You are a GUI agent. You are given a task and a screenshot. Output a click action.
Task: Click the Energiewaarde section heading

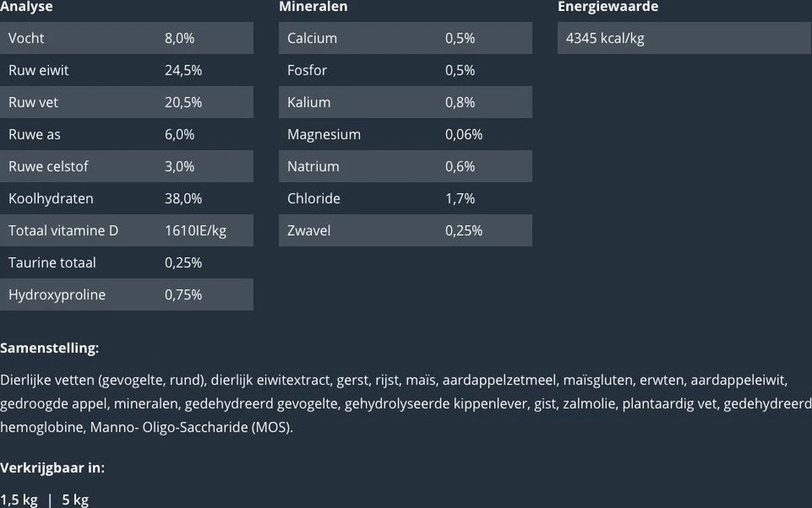[x=608, y=7]
